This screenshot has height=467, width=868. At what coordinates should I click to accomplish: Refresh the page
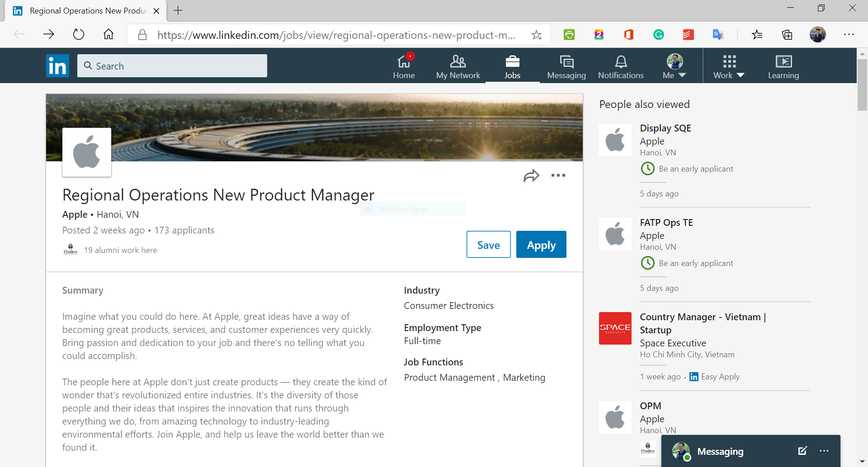[x=79, y=34]
